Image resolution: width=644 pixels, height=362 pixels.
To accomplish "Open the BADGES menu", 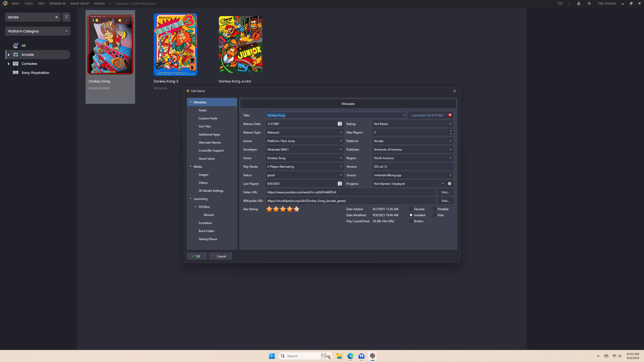I will click(99, 4).
